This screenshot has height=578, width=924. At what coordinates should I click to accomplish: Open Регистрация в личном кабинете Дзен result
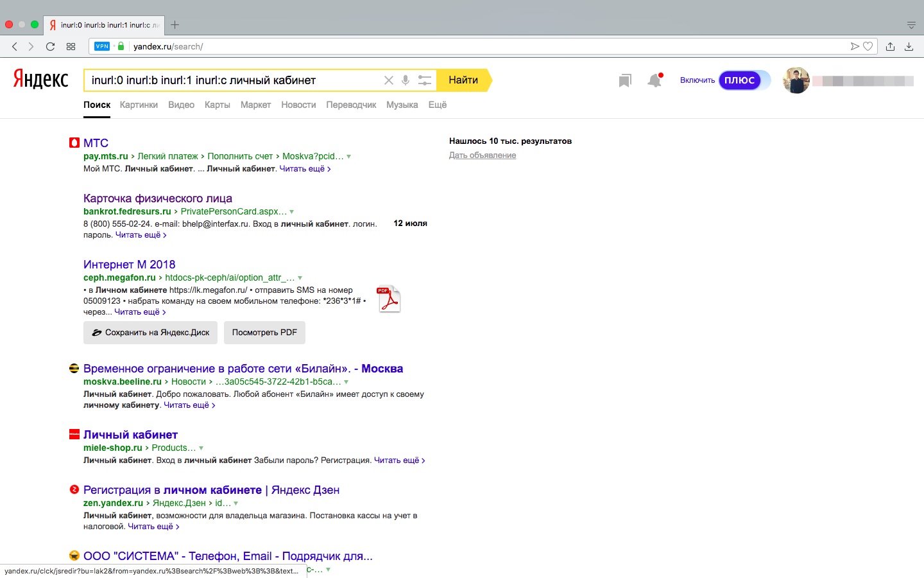[x=211, y=490]
